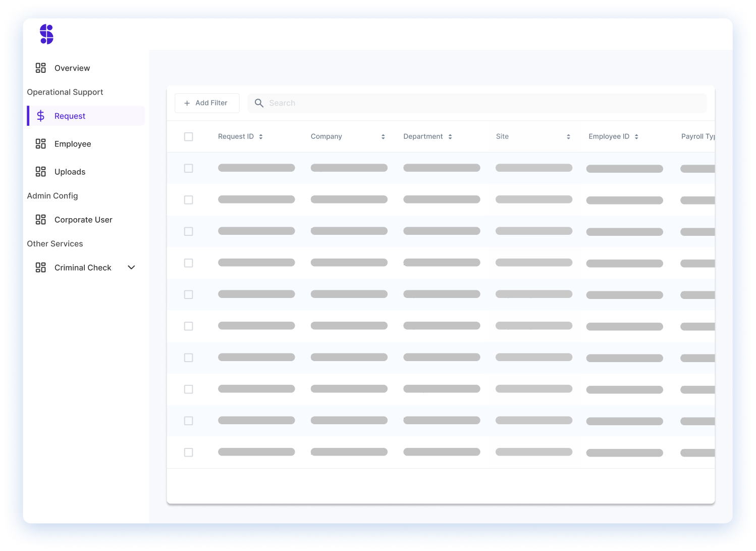
Task: Click the Add Filter button
Action: [206, 103]
